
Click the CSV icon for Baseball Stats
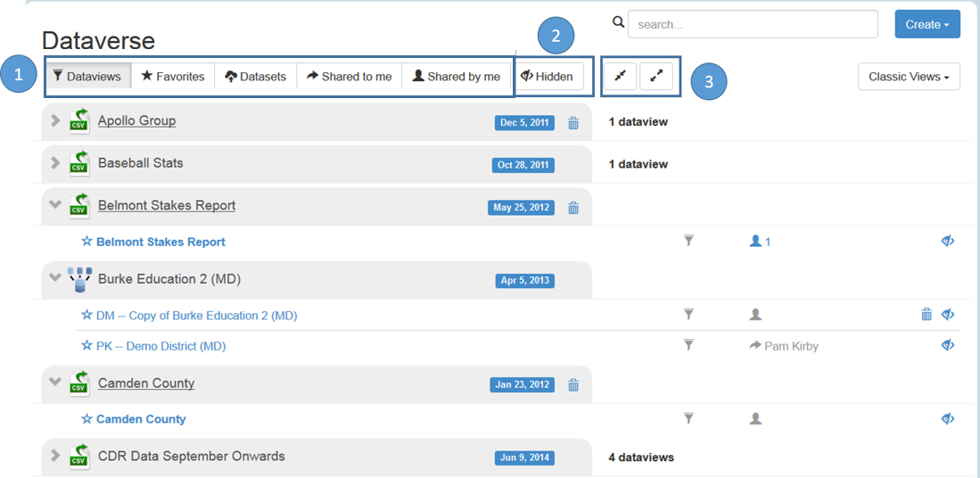[x=79, y=163]
